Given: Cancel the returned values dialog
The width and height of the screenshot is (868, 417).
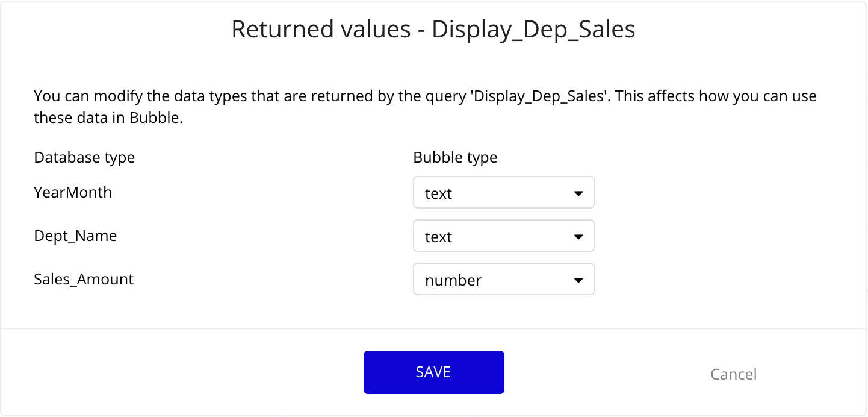Looking at the screenshot, I should coord(733,374).
